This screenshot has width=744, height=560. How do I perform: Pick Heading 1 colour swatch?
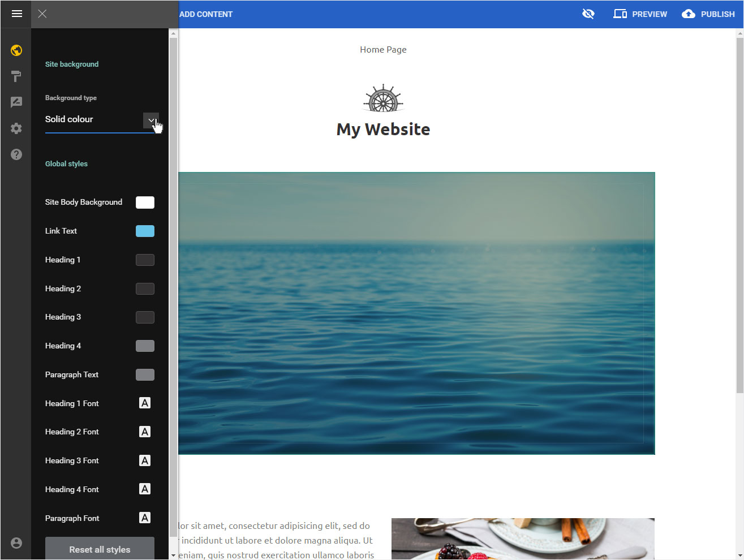click(x=145, y=260)
